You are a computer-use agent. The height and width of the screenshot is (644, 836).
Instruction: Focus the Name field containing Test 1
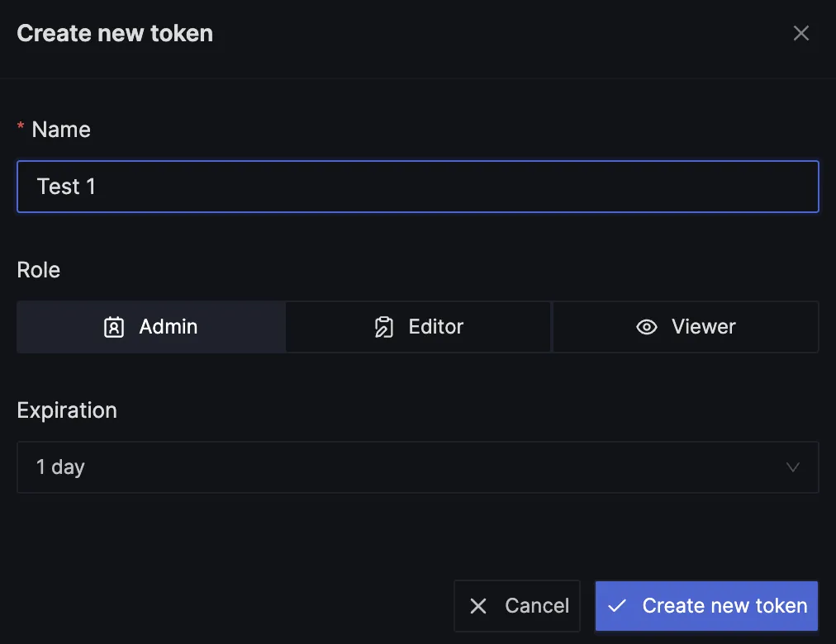[418, 187]
